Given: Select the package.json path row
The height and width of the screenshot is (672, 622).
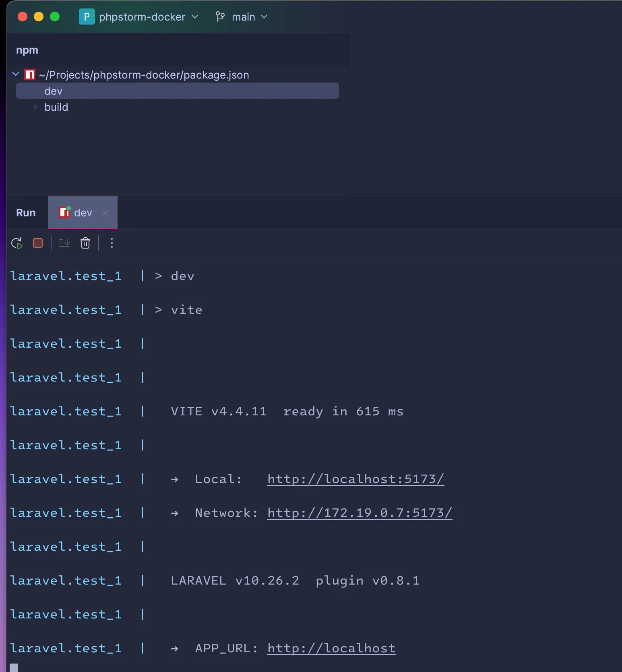Looking at the screenshot, I should (178, 75).
